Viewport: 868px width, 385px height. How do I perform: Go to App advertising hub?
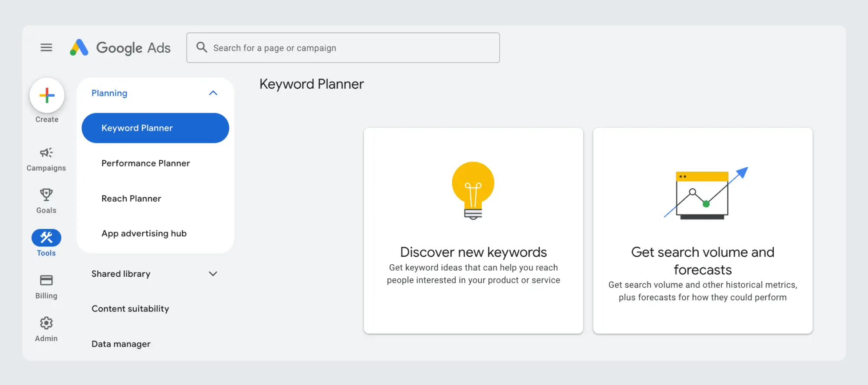(x=144, y=234)
